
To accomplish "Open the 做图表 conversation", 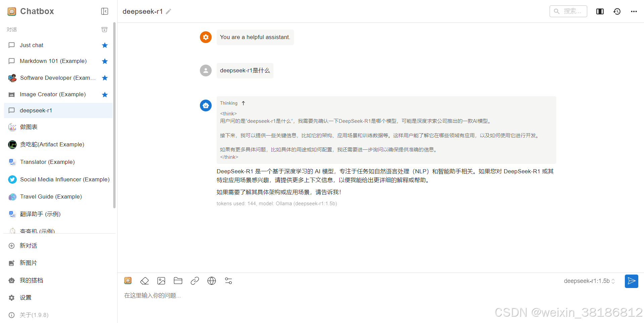I will [x=58, y=127].
